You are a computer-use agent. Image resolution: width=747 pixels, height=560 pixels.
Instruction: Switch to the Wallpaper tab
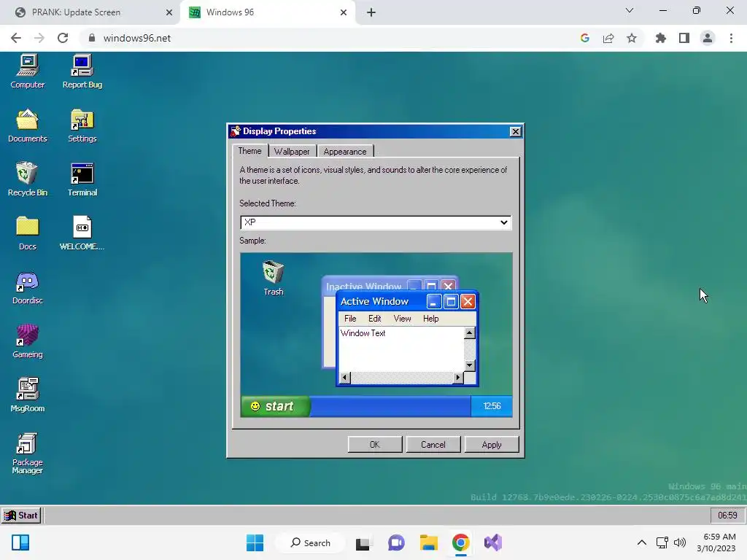pyautogui.click(x=292, y=152)
